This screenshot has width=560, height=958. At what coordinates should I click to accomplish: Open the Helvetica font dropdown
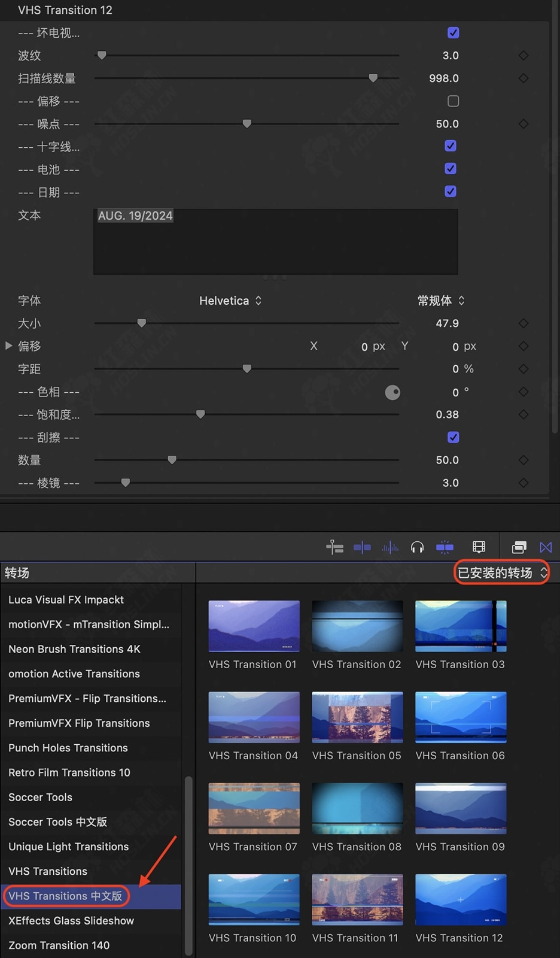(230, 301)
